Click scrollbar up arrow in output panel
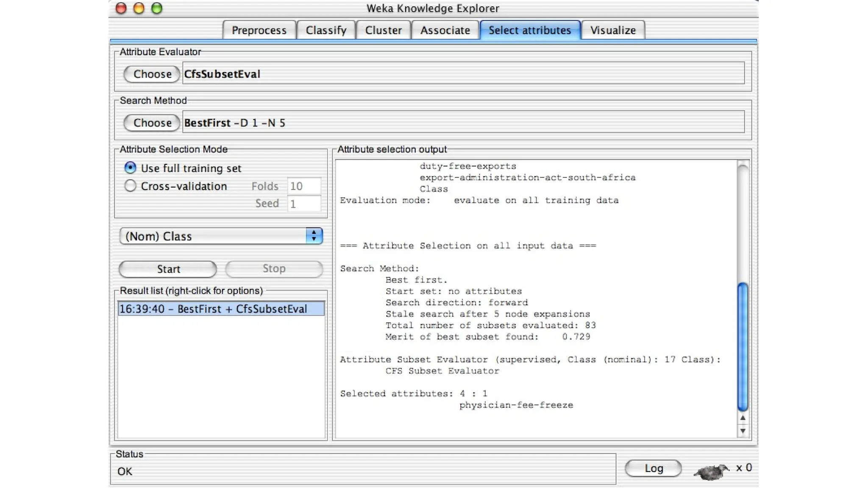Screen dimensions: 868x488 pyautogui.click(x=743, y=418)
